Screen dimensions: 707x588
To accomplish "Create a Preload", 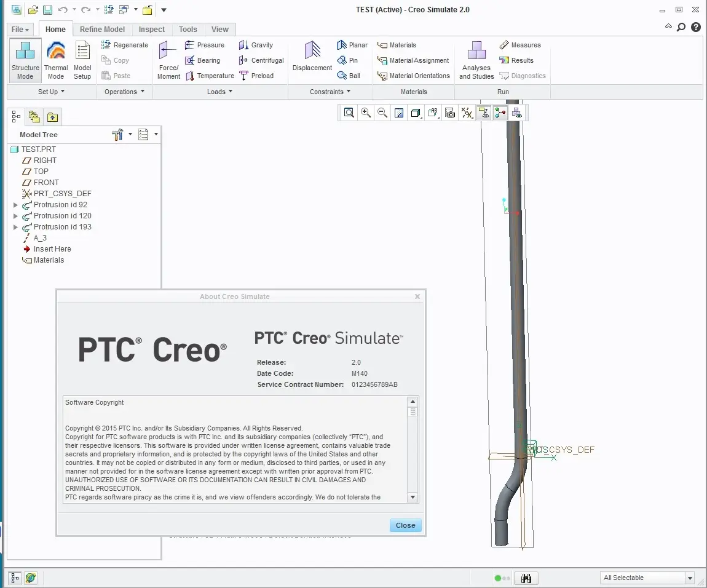I will click(x=256, y=76).
